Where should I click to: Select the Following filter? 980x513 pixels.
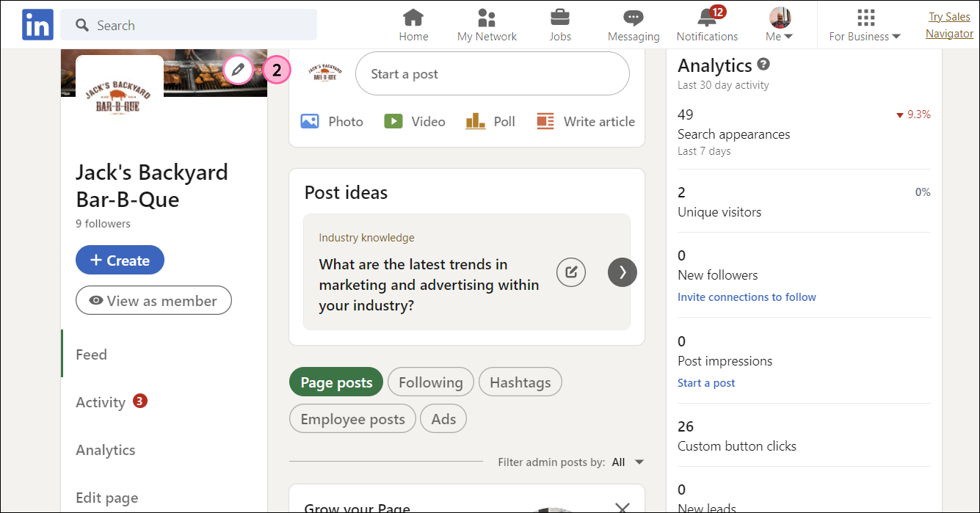click(430, 382)
